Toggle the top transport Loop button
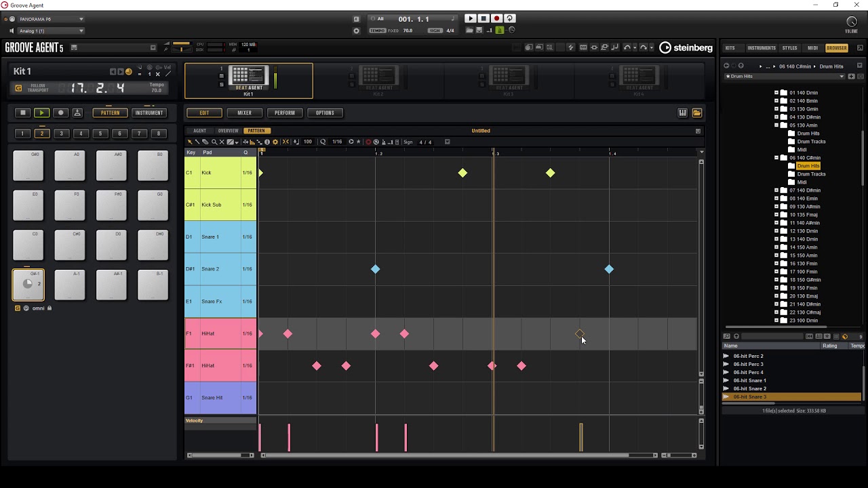This screenshot has height=488, width=868. pyautogui.click(x=509, y=19)
